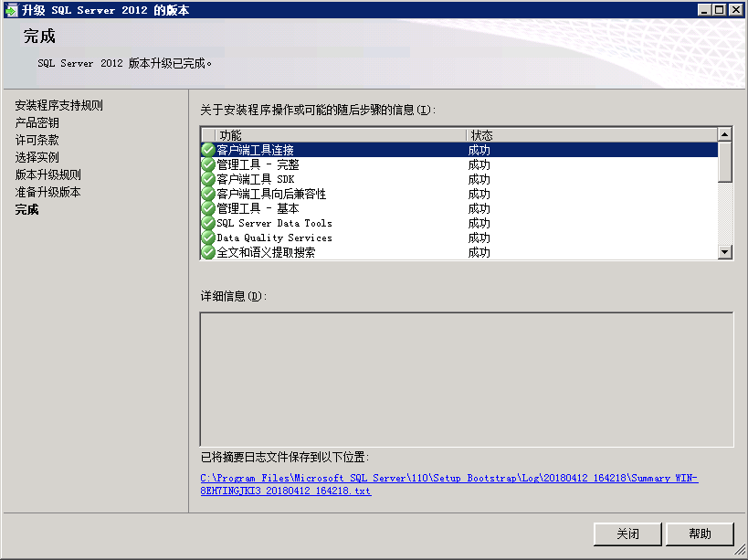Click the 功能 column header
748x560 pixels.
click(341, 135)
